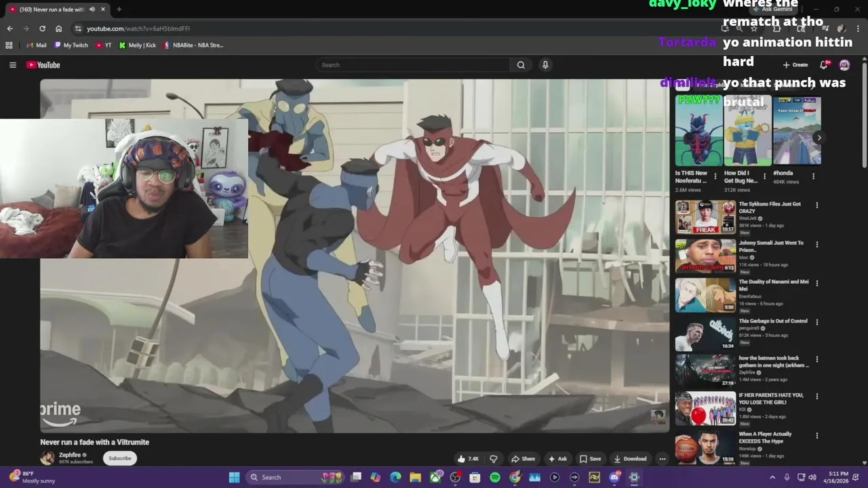Click the Create button

(x=795, y=65)
